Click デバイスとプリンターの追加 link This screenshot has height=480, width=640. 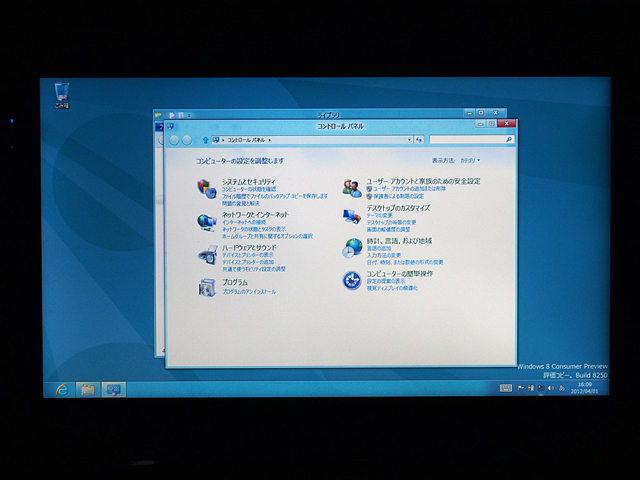click(x=248, y=262)
